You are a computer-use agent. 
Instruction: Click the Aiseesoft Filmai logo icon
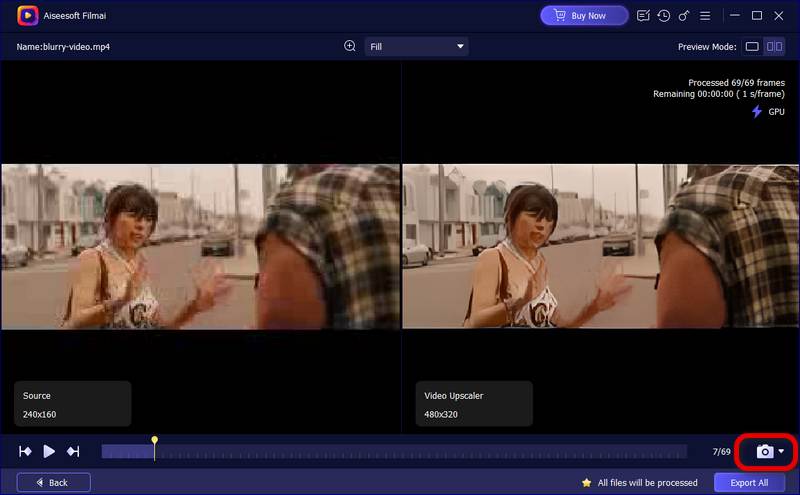[27, 15]
